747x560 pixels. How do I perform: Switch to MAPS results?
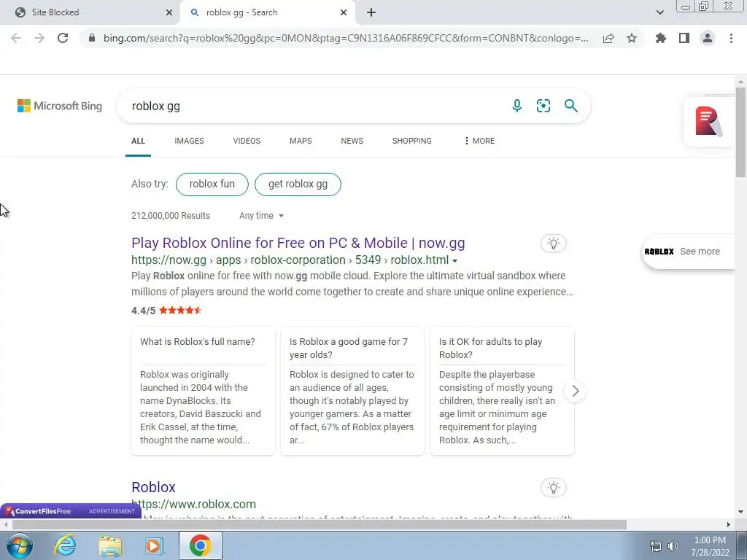[301, 141]
